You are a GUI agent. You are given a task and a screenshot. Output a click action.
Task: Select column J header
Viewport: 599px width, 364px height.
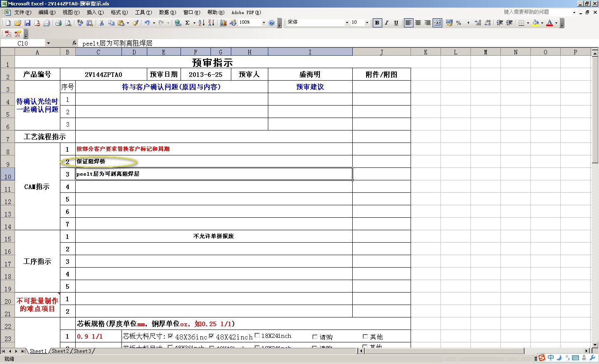click(381, 52)
